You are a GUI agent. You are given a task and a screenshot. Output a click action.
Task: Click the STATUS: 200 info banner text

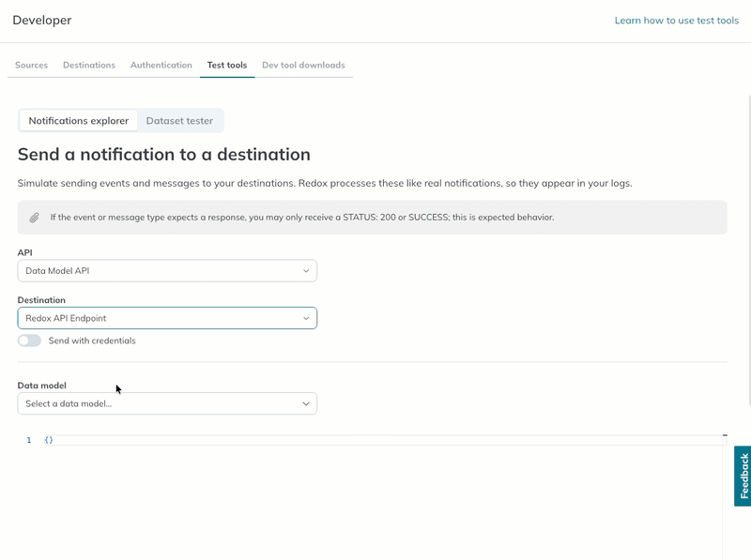(302, 218)
